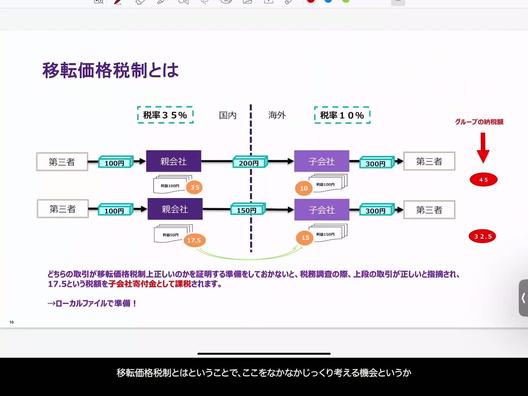Image resolution: width=528 pixels, height=396 pixels.
Task: Select the upper 親会社 purple box
Action: (174, 161)
